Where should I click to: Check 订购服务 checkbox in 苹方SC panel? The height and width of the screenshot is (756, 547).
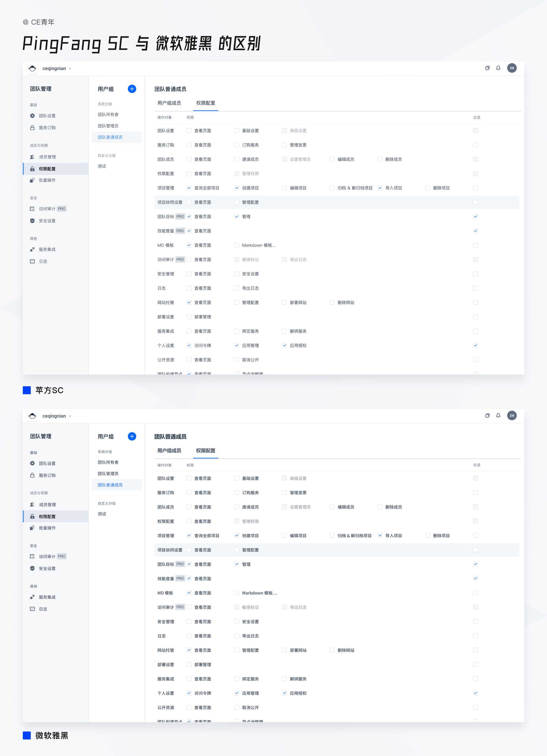click(237, 145)
